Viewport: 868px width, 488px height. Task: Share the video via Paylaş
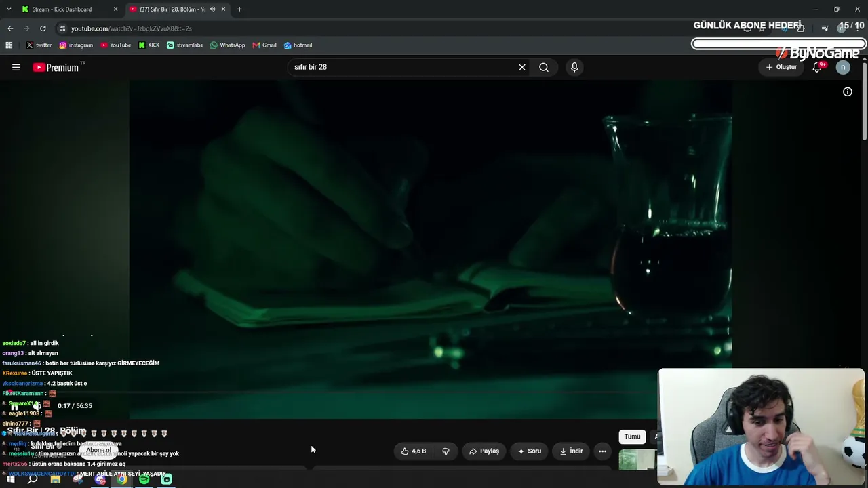(x=484, y=451)
